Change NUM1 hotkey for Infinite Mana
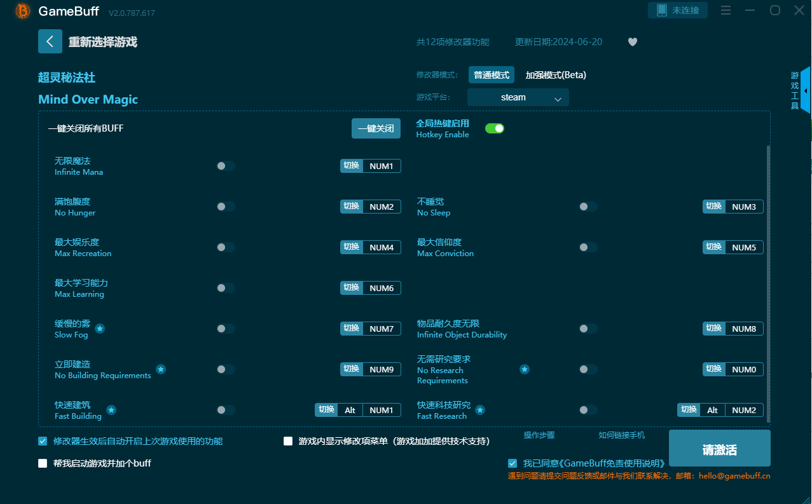The height and width of the screenshot is (504, 812). point(382,167)
